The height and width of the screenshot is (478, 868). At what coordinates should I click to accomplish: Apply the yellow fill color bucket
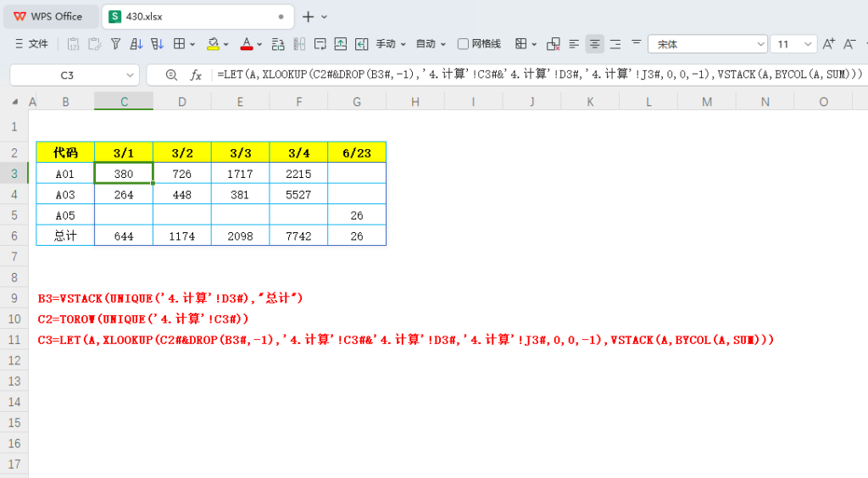(213, 44)
